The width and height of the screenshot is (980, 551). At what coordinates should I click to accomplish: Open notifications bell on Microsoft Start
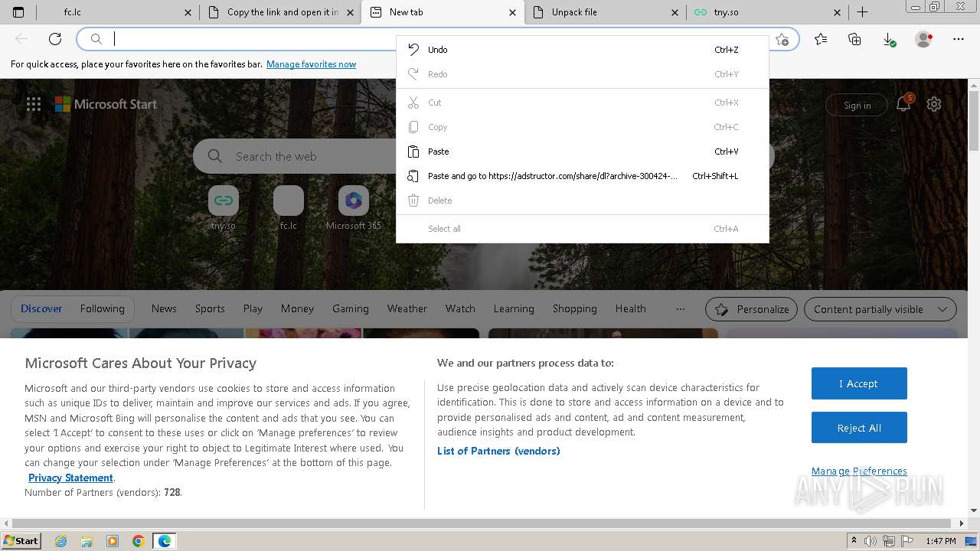[904, 104]
